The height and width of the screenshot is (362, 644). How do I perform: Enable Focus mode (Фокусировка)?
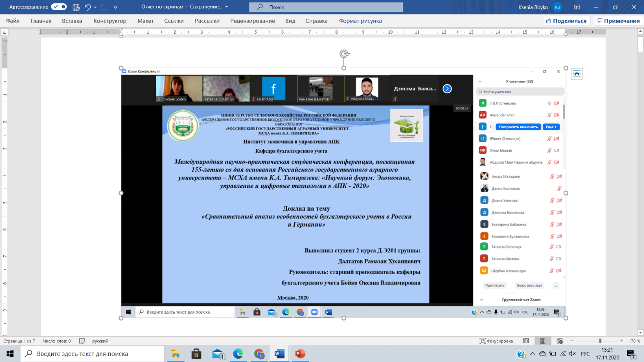(496, 341)
